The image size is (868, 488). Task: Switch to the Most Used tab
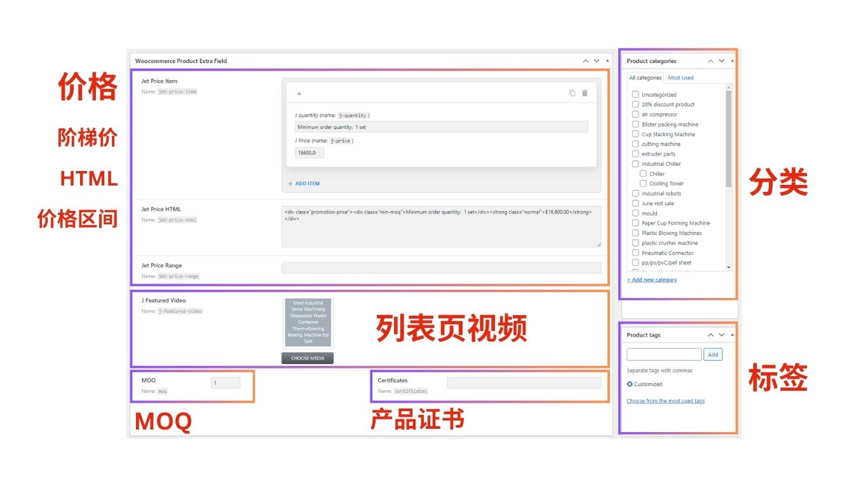[x=681, y=78]
